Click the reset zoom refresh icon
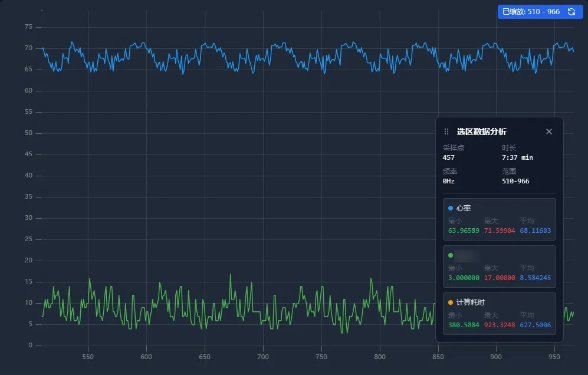 (x=571, y=12)
